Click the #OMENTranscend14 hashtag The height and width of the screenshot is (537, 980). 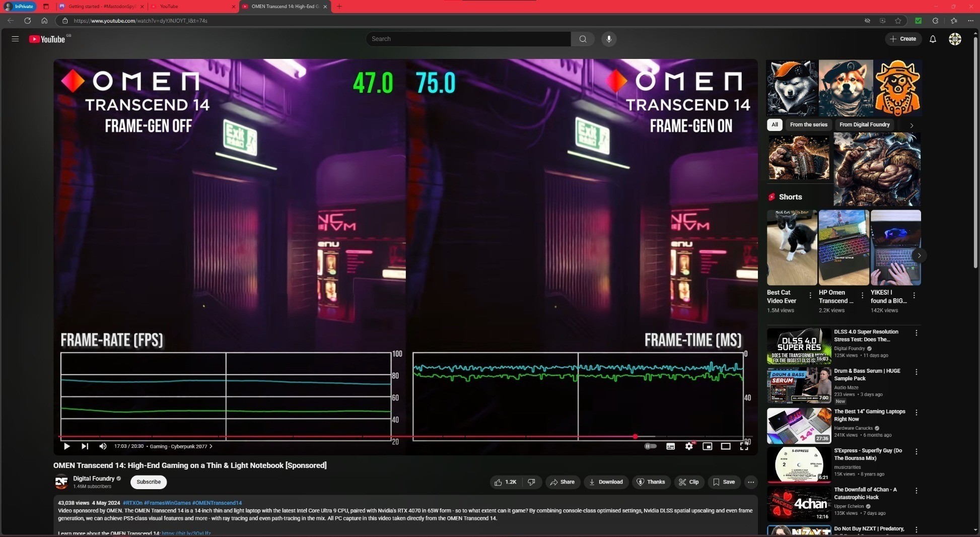pyautogui.click(x=217, y=503)
